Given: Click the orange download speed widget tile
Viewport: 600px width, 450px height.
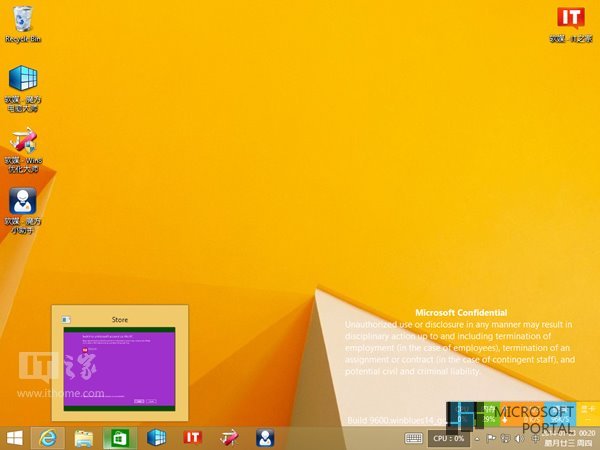Looking at the screenshot, I should coord(522,414).
